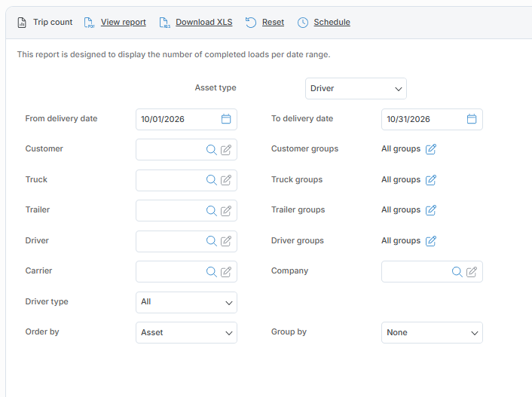Open the Driver type dropdown
Screen dimensions: 532x397
(186, 302)
